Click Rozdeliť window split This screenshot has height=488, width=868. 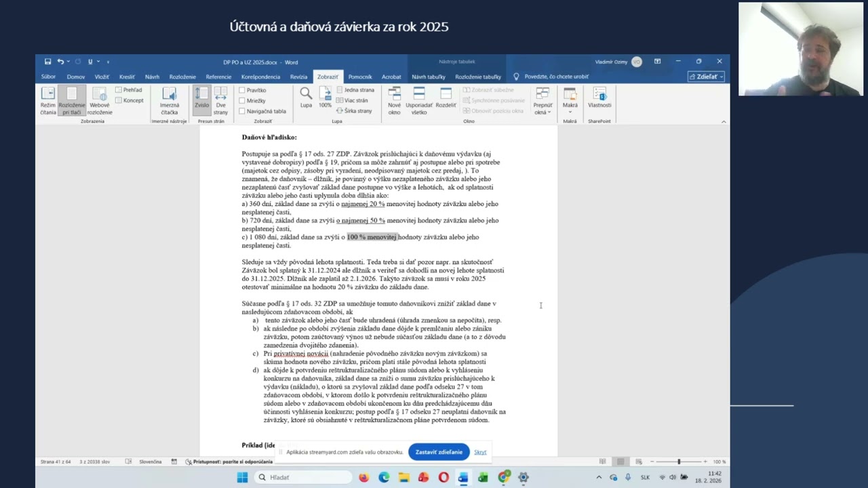pyautogui.click(x=446, y=98)
